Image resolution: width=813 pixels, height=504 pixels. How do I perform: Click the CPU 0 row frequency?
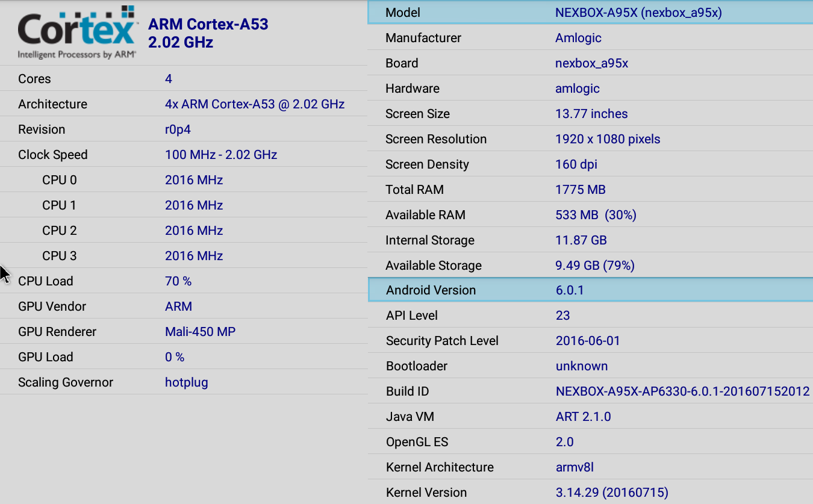(194, 180)
